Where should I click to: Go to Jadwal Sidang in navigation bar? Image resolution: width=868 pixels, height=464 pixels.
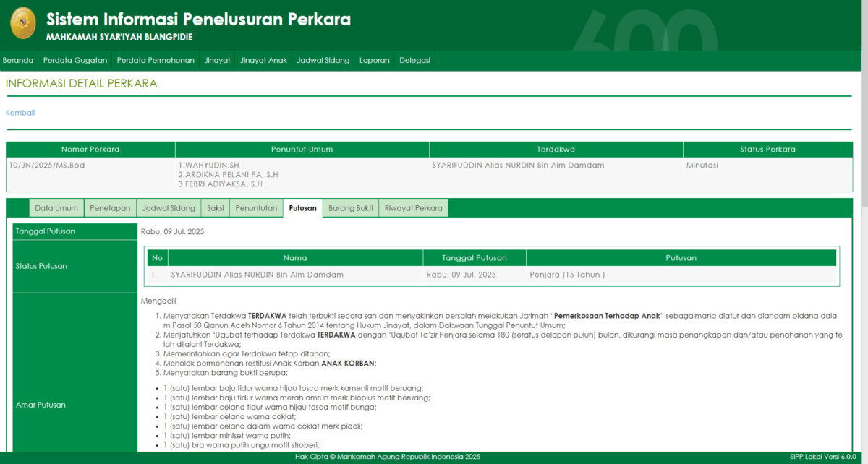click(x=323, y=61)
